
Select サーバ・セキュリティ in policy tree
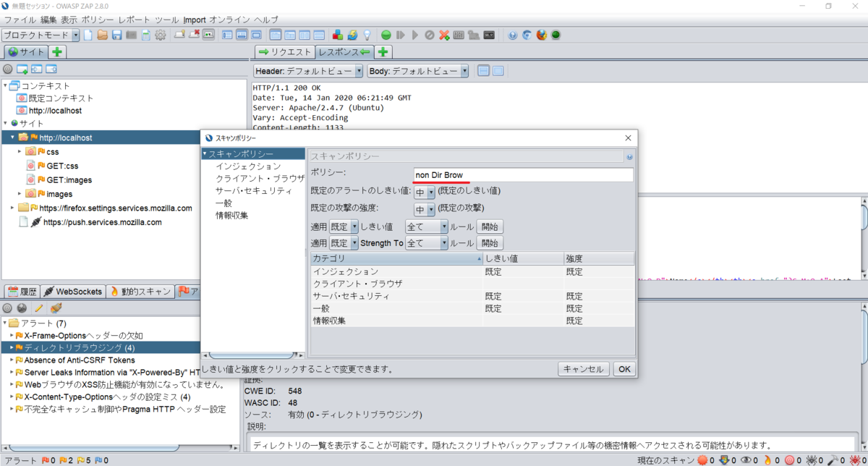coord(254,191)
